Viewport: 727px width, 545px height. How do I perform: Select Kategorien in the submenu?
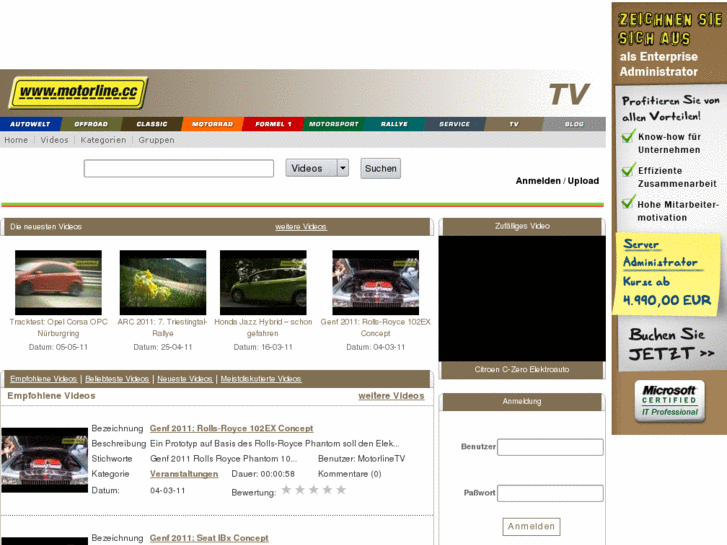point(103,140)
